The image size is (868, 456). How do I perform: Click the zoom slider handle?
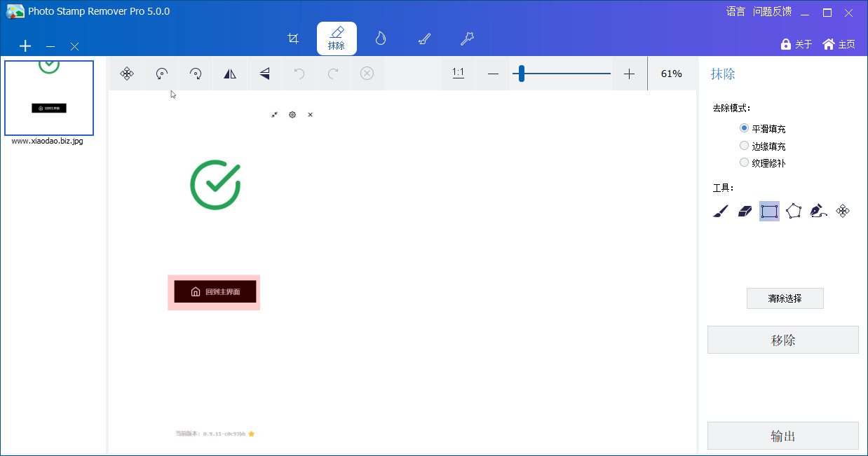(521, 74)
